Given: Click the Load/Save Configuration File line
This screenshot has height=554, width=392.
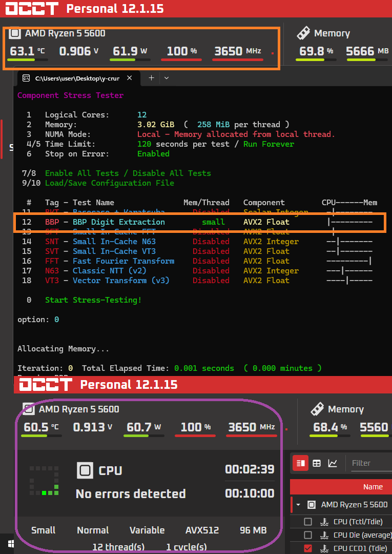Looking at the screenshot, I should (x=109, y=183).
